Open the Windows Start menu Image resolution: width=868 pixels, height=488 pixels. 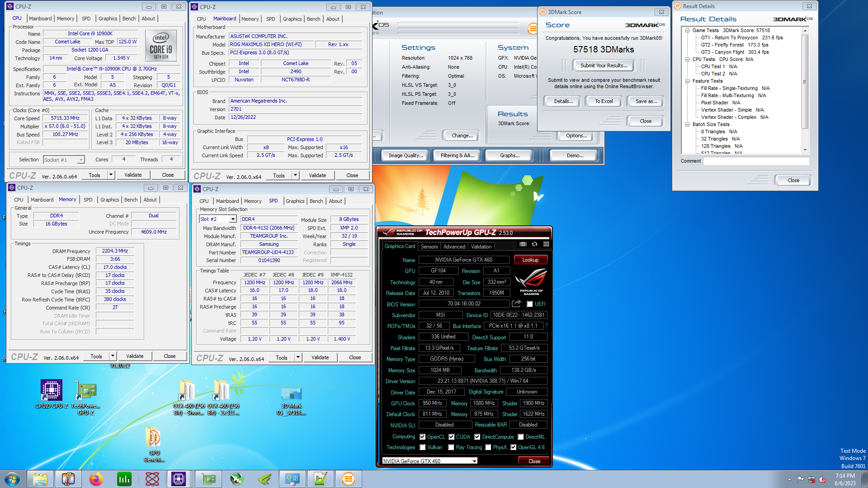[12, 479]
